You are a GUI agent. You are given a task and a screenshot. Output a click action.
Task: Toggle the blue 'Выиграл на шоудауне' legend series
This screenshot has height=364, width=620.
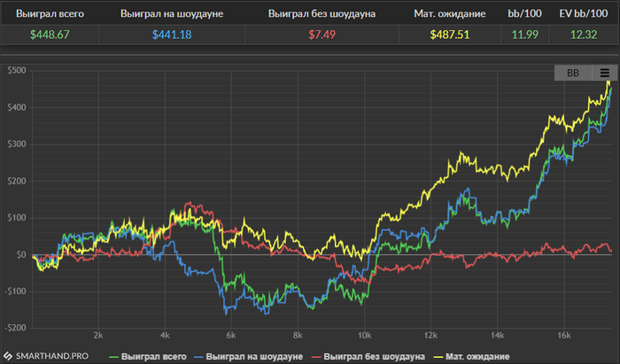(x=248, y=357)
